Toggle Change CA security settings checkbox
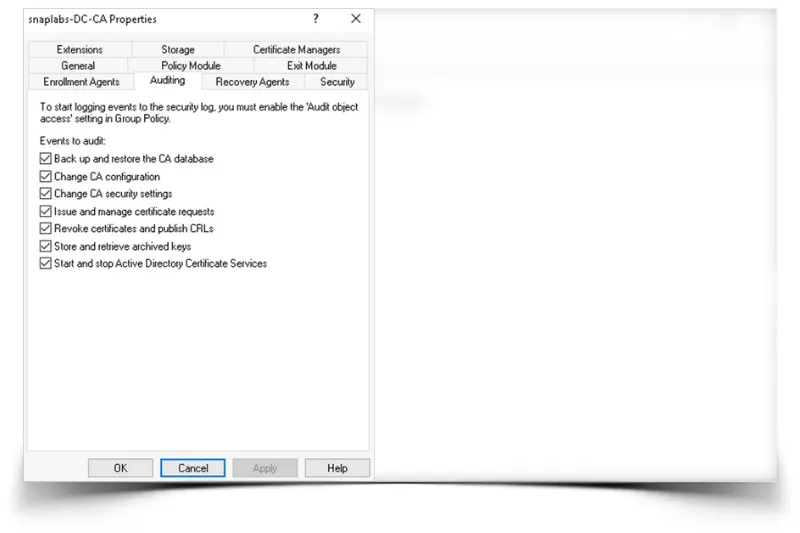Screen dimensions: 800x533 pyautogui.click(x=45, y=194)
